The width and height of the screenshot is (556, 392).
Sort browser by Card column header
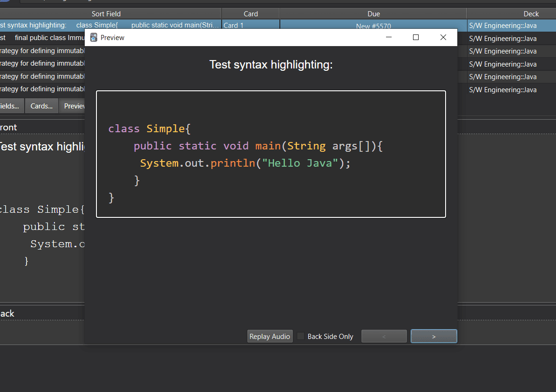(251, 14)
